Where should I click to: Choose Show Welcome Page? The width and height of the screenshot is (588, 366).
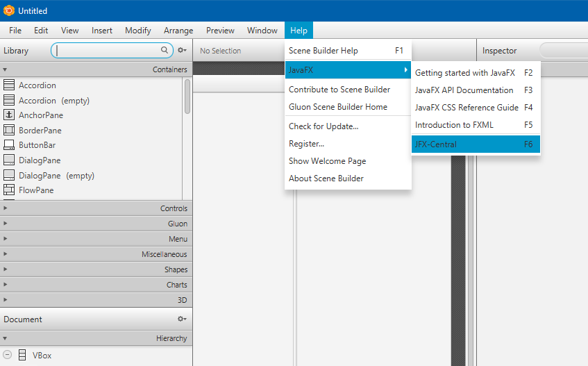pyautogui.click(x=348, y=161)
